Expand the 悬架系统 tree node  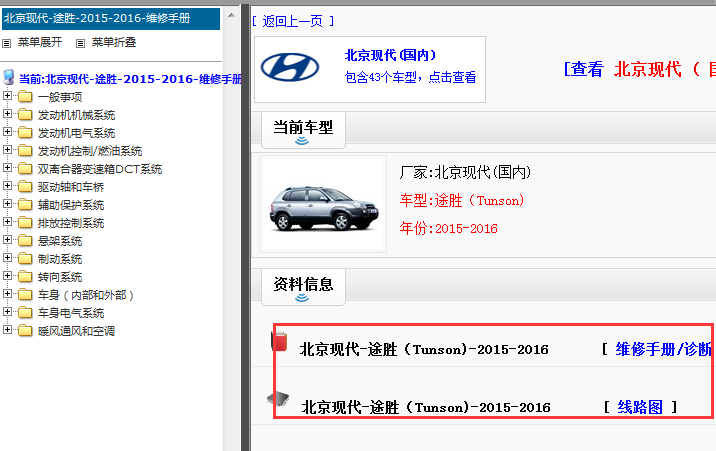(x=7, y=239)
